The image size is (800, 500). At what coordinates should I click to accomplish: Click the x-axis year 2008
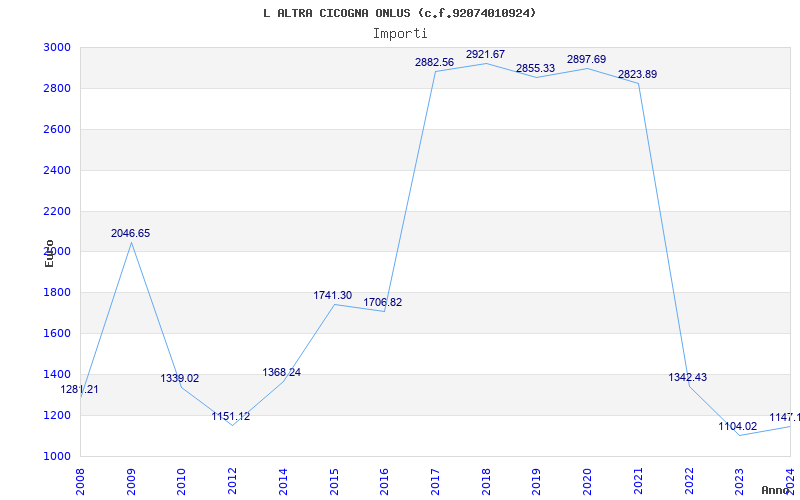pos(80,482)
